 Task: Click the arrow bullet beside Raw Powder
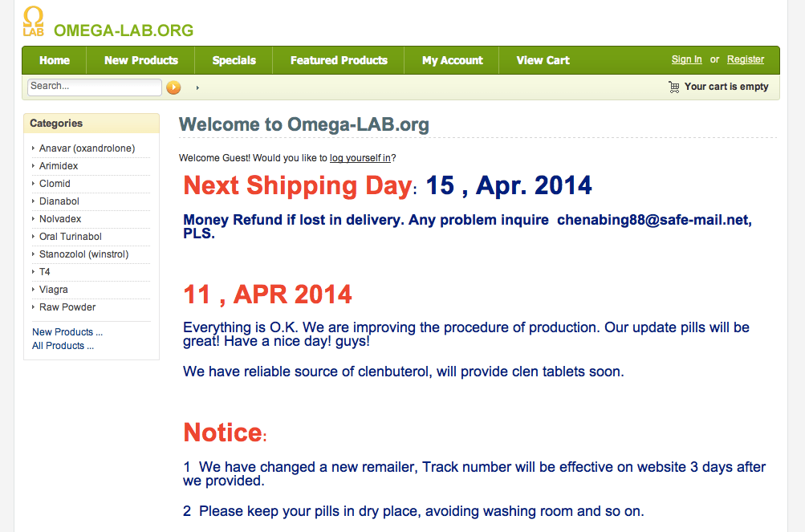(x=34, y=307)
